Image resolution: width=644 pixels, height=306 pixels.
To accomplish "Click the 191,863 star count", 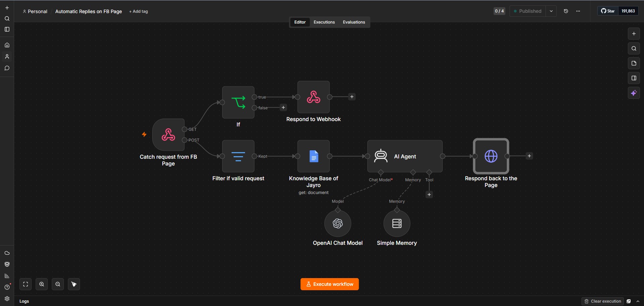I will [628, 11].
